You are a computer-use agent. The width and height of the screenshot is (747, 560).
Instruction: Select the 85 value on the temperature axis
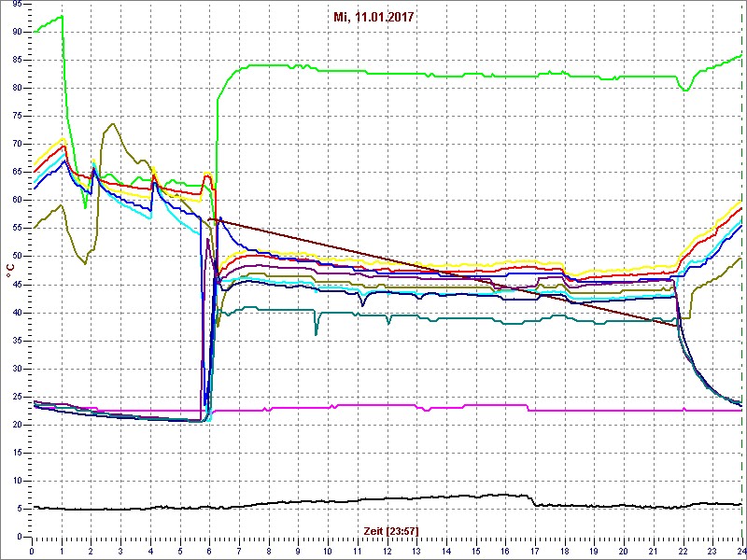(17, 60)
